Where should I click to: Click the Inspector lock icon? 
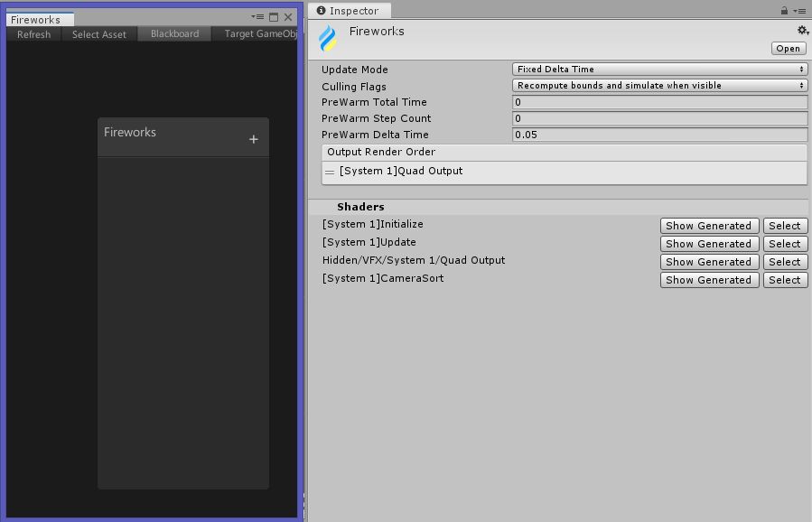click(784, 11)
